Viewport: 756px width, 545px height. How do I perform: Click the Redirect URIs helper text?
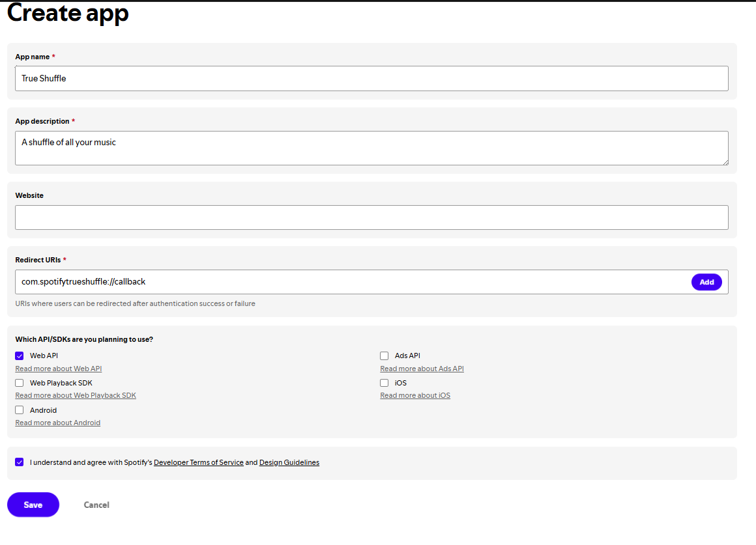(x=136, y=303)
